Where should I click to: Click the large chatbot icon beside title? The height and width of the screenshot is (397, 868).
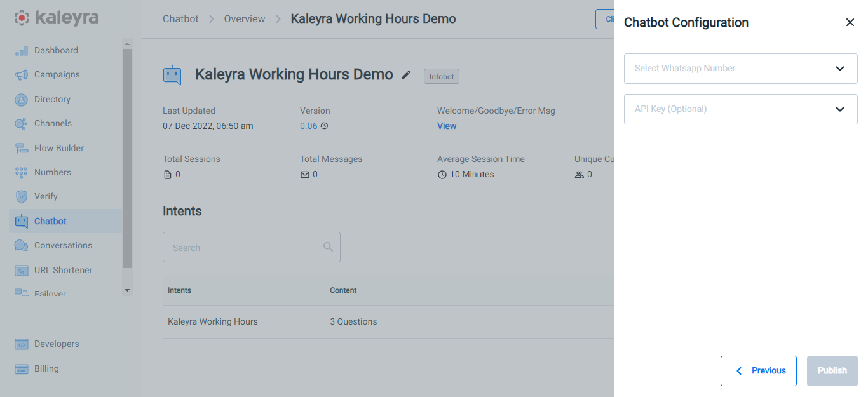click(172, 75)
